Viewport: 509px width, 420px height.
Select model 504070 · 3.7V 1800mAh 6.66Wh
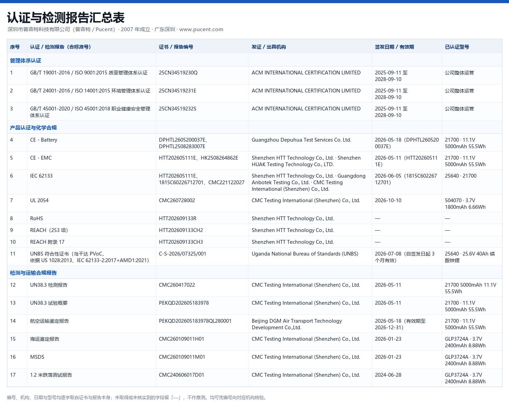point(465,204)
